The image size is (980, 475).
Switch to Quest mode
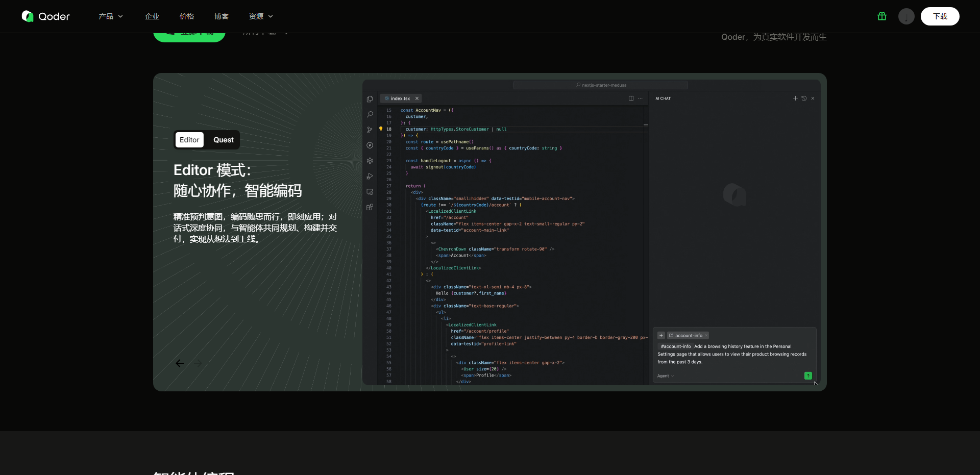pos(223,140)
